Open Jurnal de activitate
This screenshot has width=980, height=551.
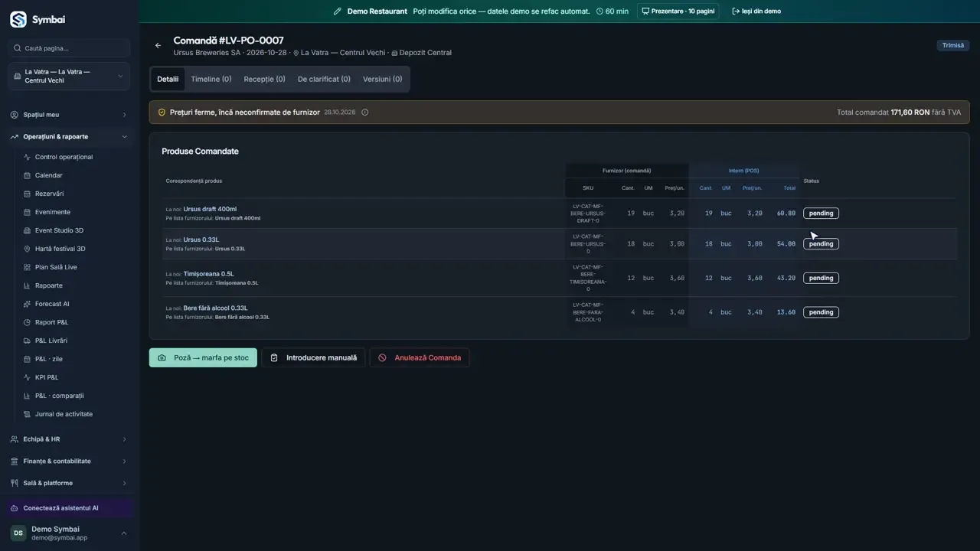pos(64,414)
